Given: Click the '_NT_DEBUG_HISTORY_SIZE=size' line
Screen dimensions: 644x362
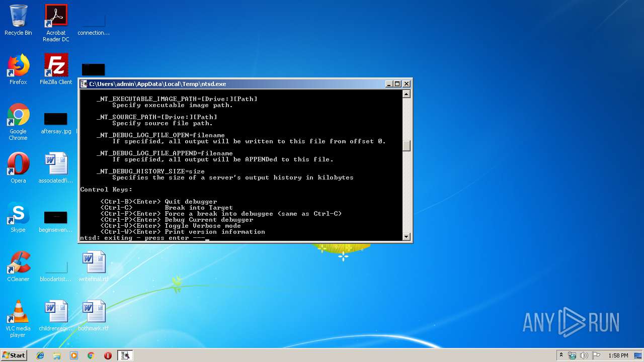Looking at the screenshot, I should [x=150, y=171].
